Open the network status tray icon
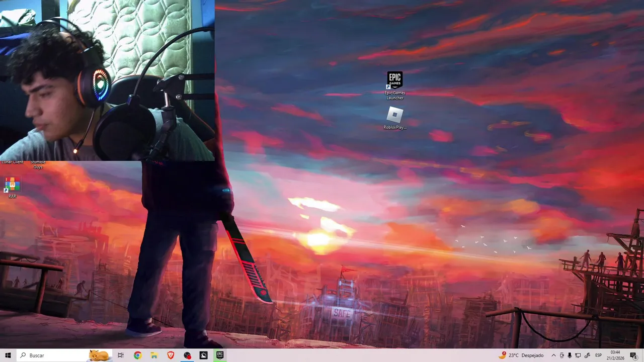 [x=578, y=355]
